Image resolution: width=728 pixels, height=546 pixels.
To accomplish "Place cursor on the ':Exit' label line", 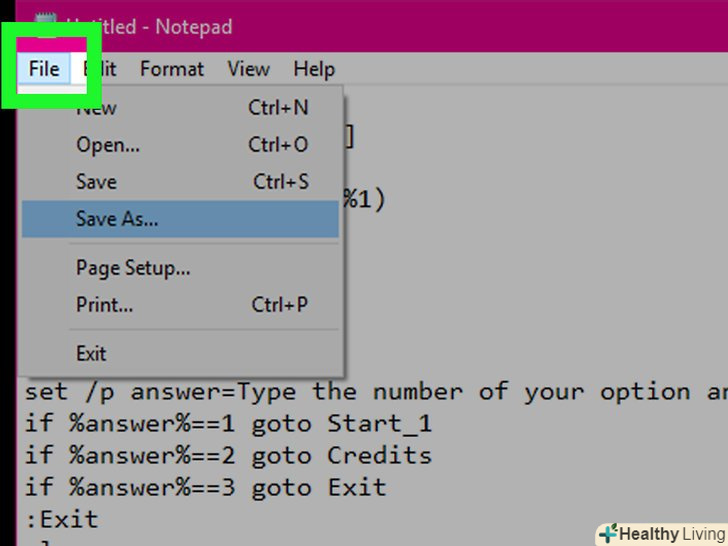I will pos(62,519).
